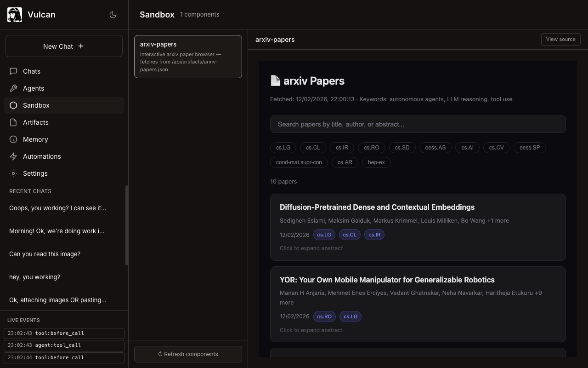Refresh components list
Image resolution: width=588 pixels, height=368 pixels.
[188, 354]
